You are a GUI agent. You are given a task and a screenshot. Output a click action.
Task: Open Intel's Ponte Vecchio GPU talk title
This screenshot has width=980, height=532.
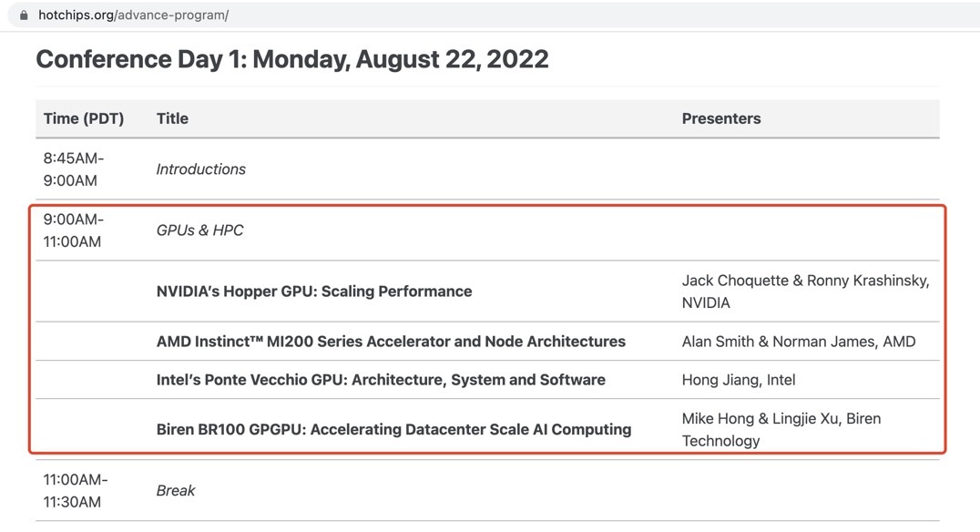pos(381,380)
